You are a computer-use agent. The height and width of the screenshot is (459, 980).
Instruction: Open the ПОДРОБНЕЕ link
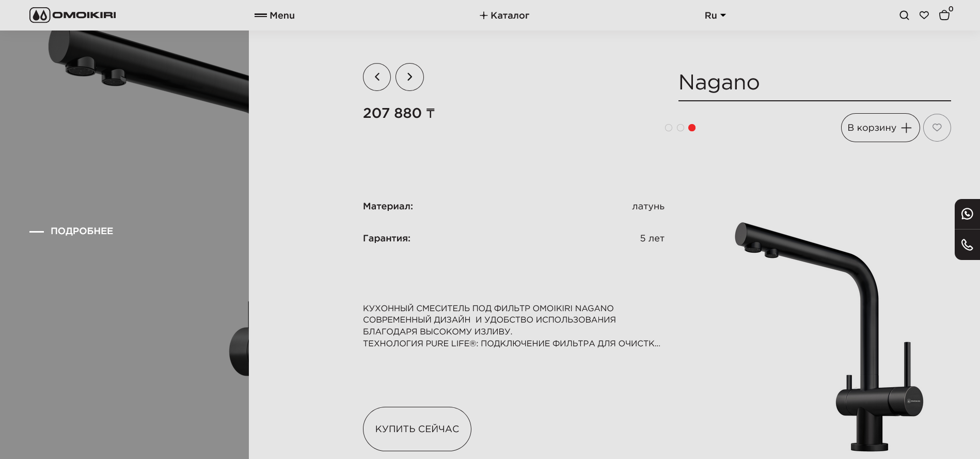pos(71,231)
